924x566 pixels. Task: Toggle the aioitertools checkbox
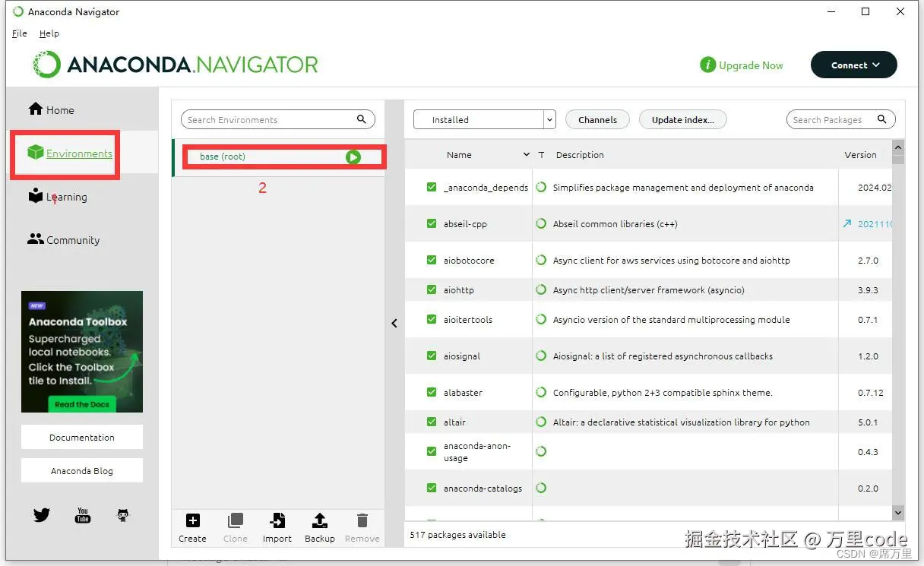432,319
